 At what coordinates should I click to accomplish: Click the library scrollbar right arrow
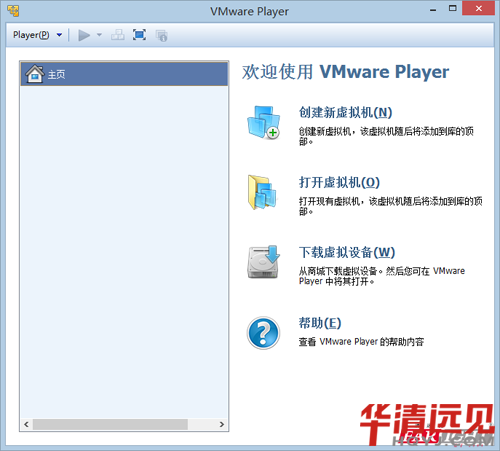coord(222,424)
